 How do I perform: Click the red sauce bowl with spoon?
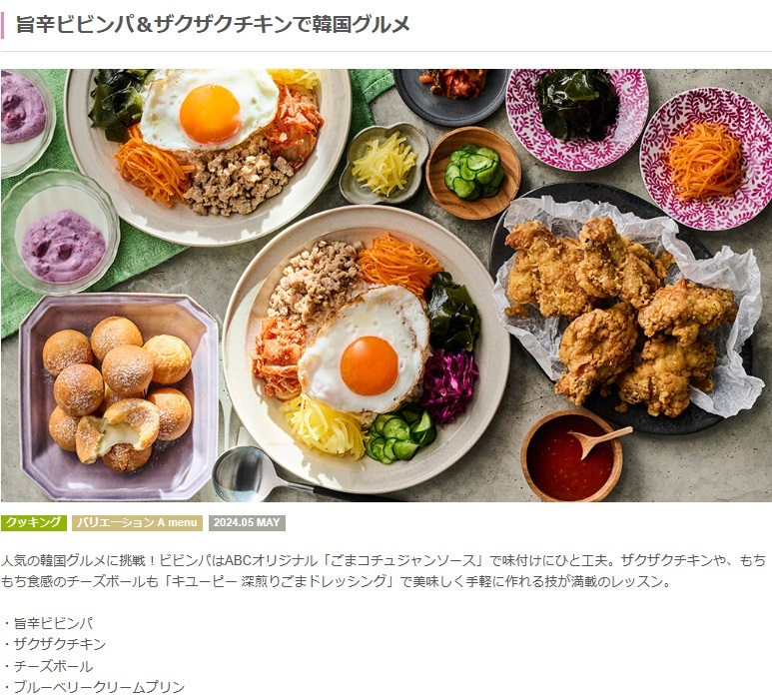pyautogui.click(x=572, y=455)
